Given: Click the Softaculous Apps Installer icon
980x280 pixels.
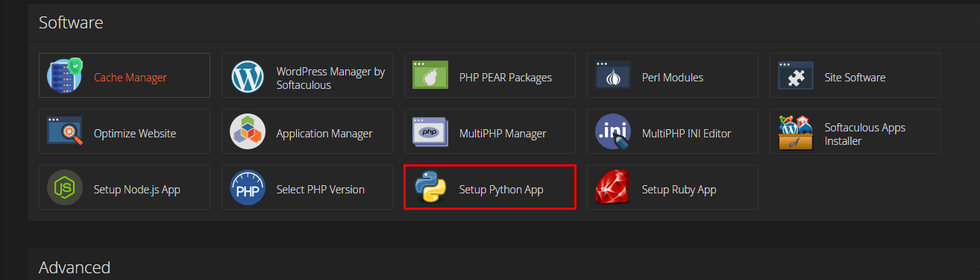Looking at the screenshot, I should pos(796,132).
